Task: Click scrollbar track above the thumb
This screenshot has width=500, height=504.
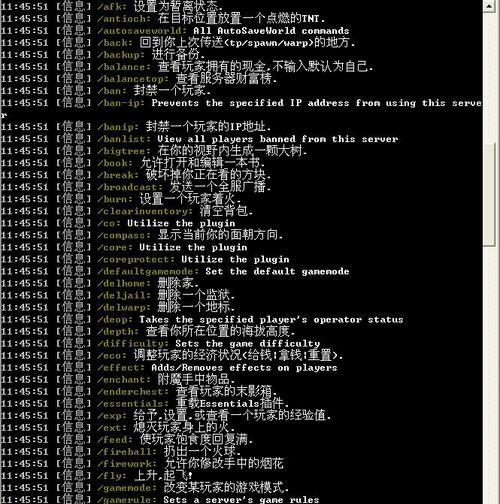Action: 489,78
